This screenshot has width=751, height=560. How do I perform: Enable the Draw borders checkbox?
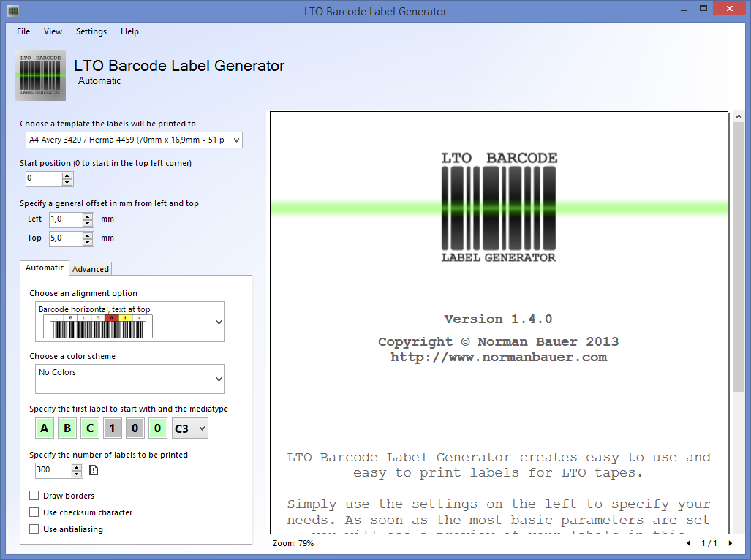34,496
